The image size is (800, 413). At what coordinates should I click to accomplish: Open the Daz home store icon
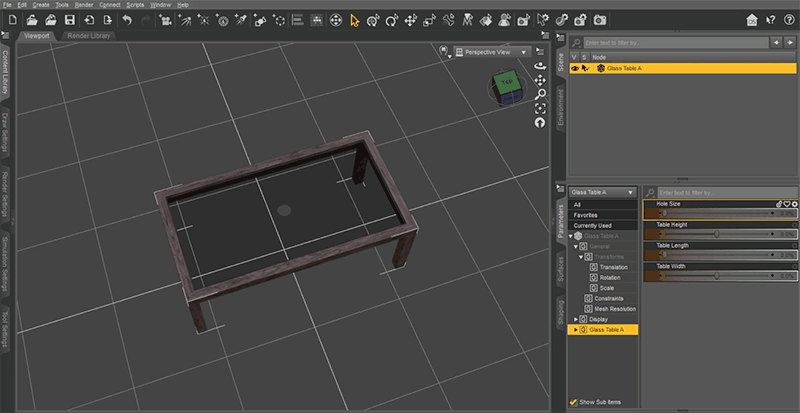point(752,20)
